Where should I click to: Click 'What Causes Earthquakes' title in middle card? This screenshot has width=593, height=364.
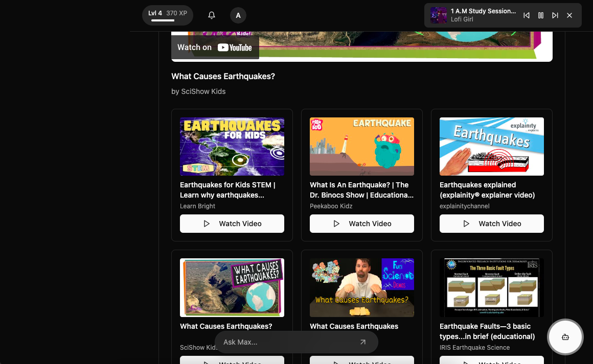click(354, 326)
